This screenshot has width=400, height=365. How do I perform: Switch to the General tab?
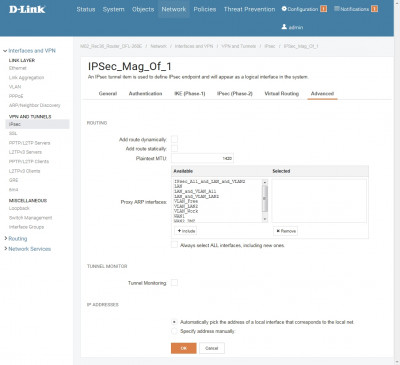[x=108, y=93]
